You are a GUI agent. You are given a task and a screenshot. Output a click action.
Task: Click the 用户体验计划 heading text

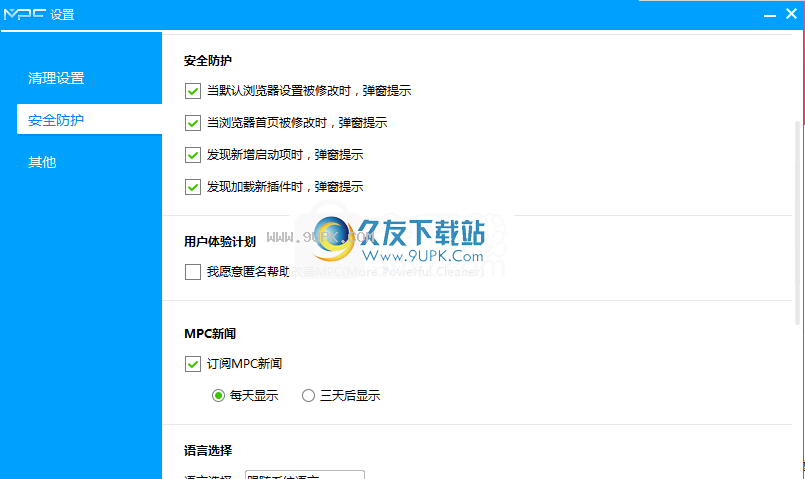pos(220,242)
